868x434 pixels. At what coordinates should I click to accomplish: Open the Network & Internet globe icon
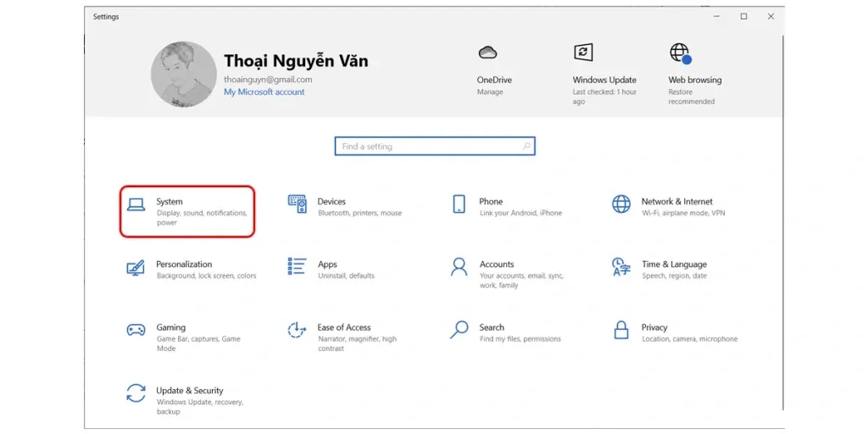tap(621, 204)
